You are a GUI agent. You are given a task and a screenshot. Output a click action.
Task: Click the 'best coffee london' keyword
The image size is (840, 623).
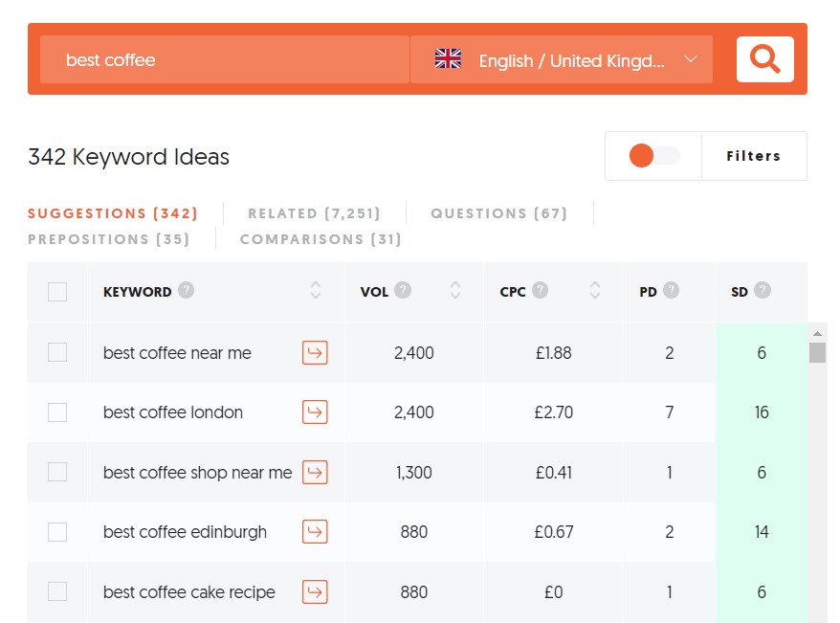[173, 412]
